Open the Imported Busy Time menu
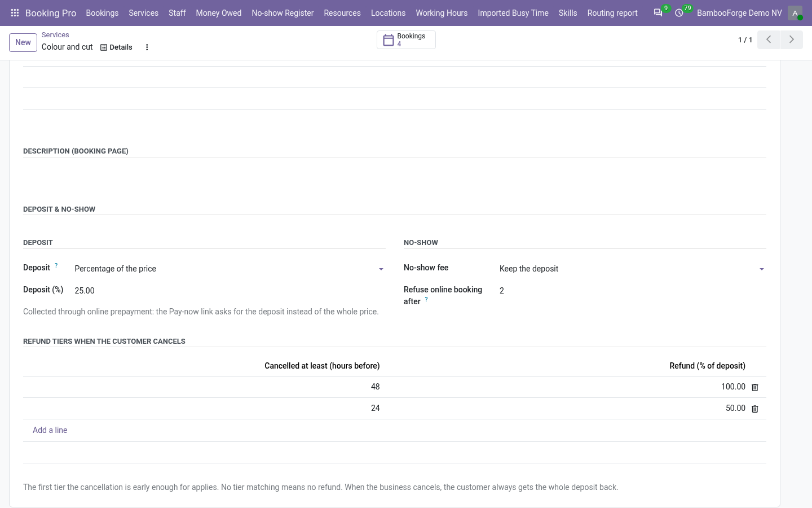This screenshot has height=508, width=812. [x=513, y=13]
